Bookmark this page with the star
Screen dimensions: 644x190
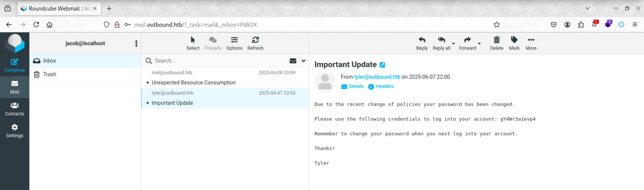pos(497,25)
